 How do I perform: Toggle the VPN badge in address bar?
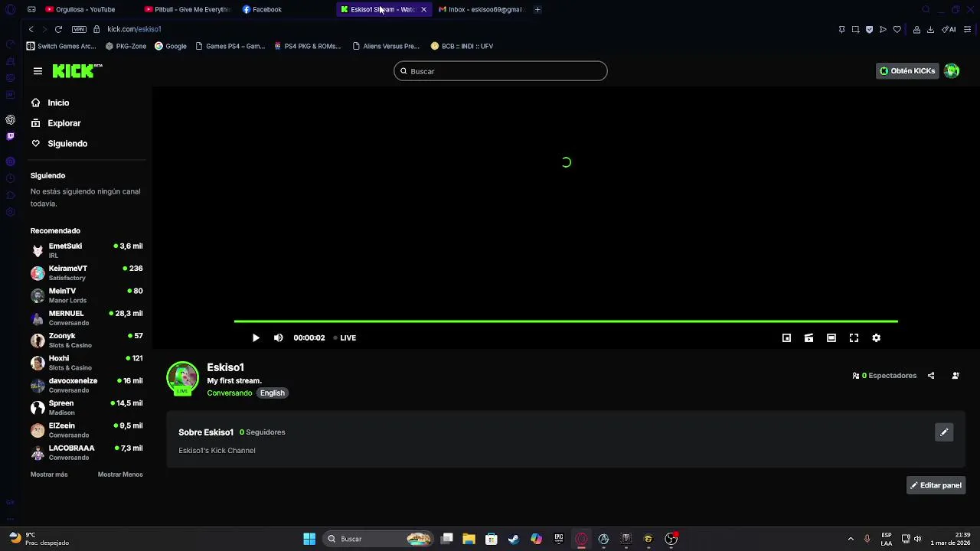click(79, 29)
